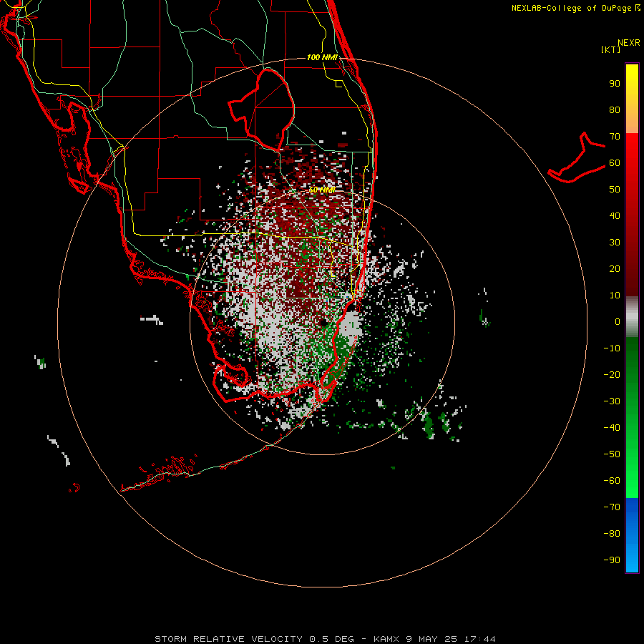Click the Storm Relative Velocity caption text
Image resolution: width=644 pixels, height=644 pixels.
pyautogui.click(x=228, y=639)
